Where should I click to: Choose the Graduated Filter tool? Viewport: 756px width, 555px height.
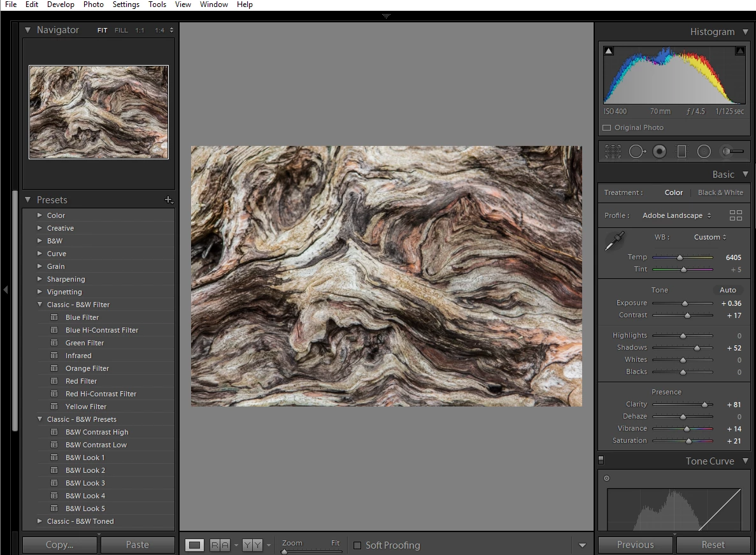pyautogui.click(x=681, y=152)
